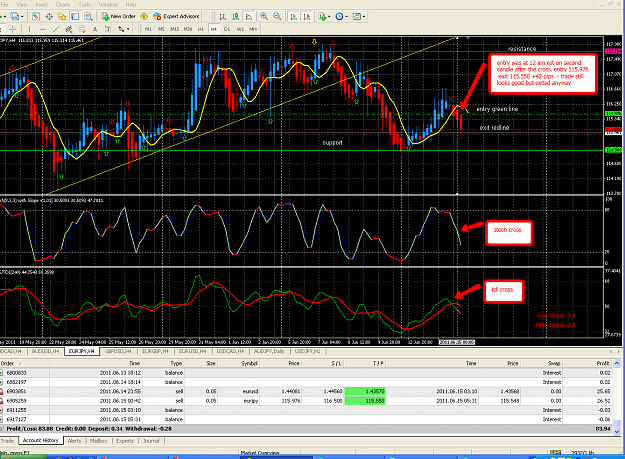Open the View menu

point(22,4)
